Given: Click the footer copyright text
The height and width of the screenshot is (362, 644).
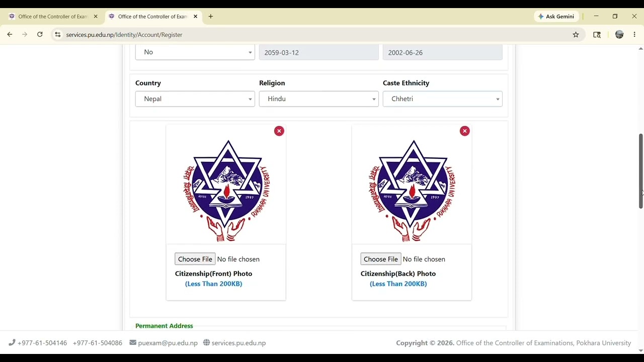Looking at the screenshot, I should (x=513, y=343).
